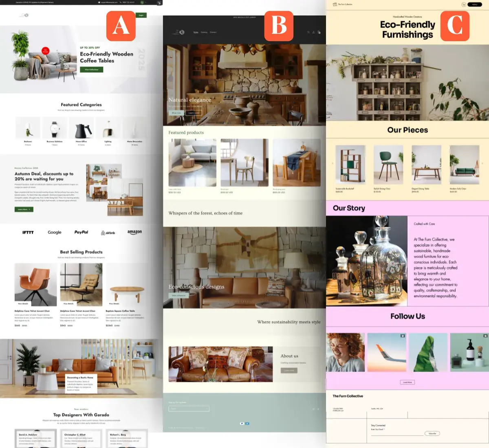Click the Google brand logo
This screenshot has width=489, height=448.
[x=55, y=233]
